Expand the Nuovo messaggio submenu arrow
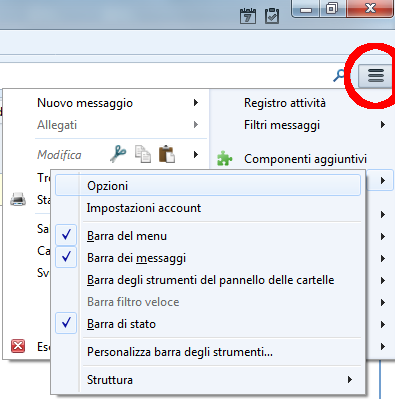This screenshot has width=395, height=399. pos(196,103)
